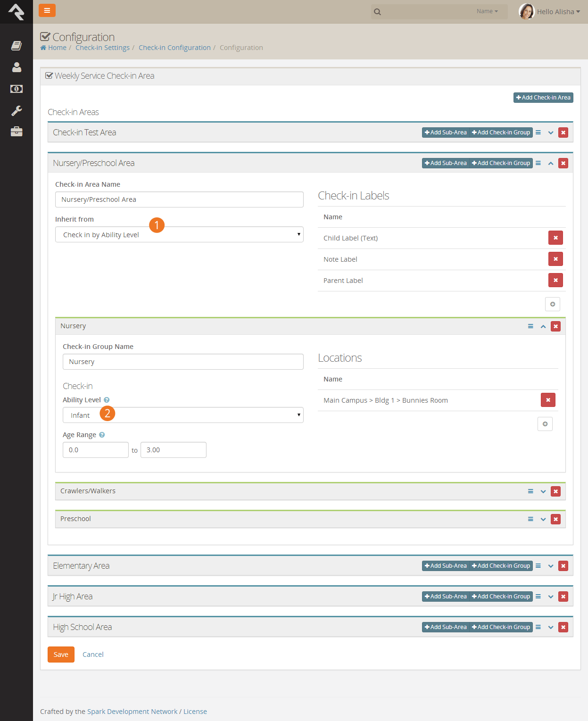
Task: Go to Home breadcrumb
Action: point(53,48)
